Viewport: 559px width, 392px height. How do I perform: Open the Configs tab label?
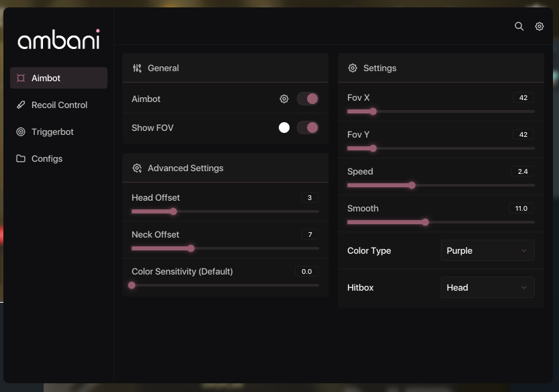pyautogui.click(x=47, y=158)
